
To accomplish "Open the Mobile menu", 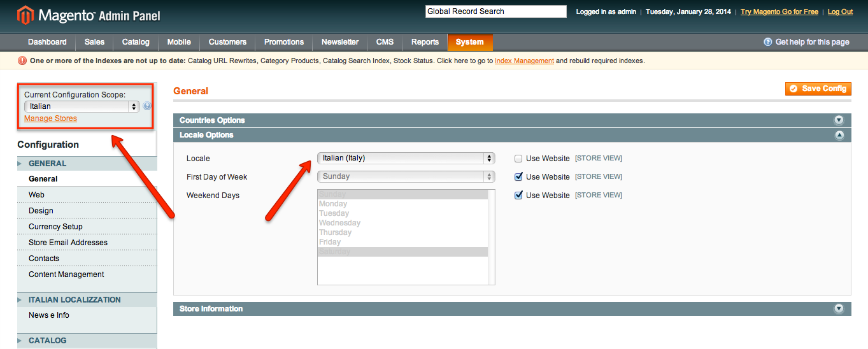I will click(179, 42).
